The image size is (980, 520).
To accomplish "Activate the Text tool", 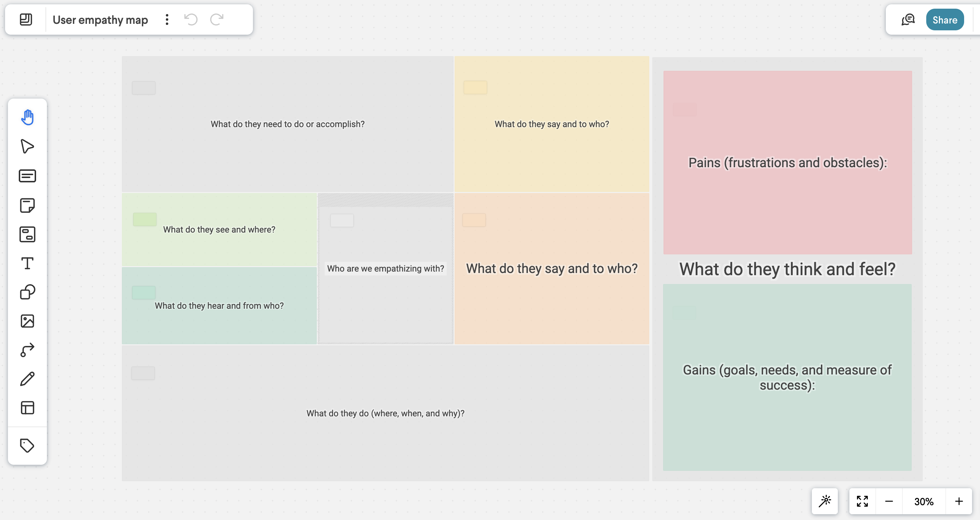I will click(x=27, y=263).
